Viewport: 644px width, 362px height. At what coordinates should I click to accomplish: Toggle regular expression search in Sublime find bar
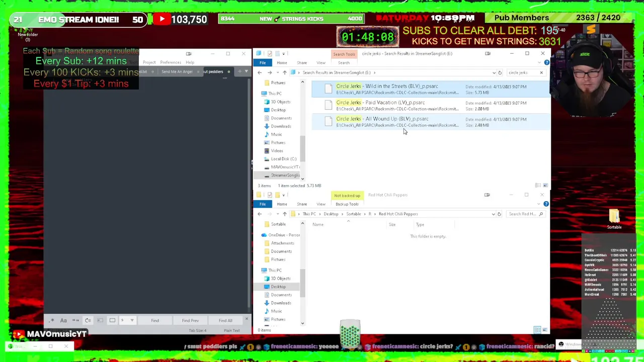coord(51,320)
